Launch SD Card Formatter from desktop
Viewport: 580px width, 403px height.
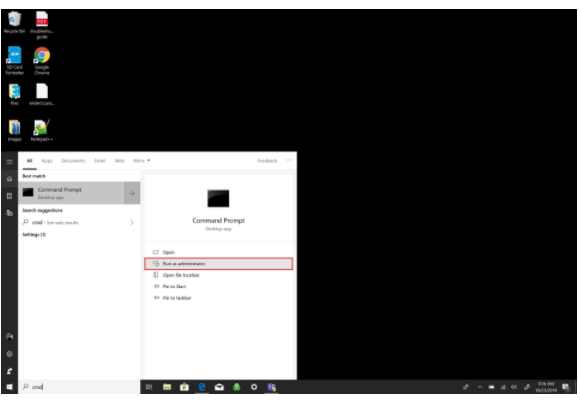(14, 61)
